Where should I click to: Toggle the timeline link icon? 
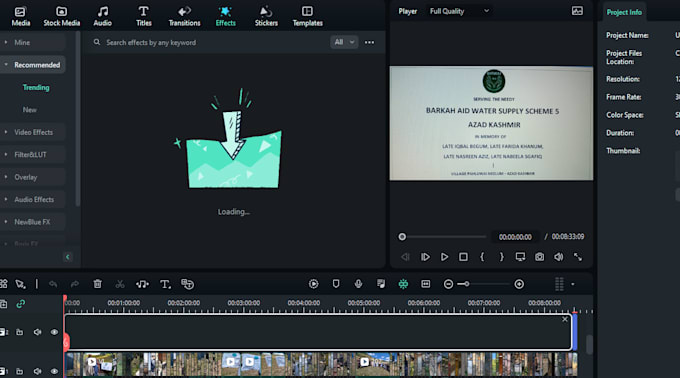click(x=20, y=304)
